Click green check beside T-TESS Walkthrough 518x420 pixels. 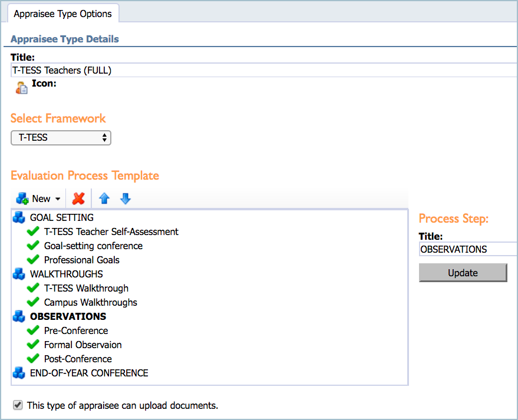point(33,288)
